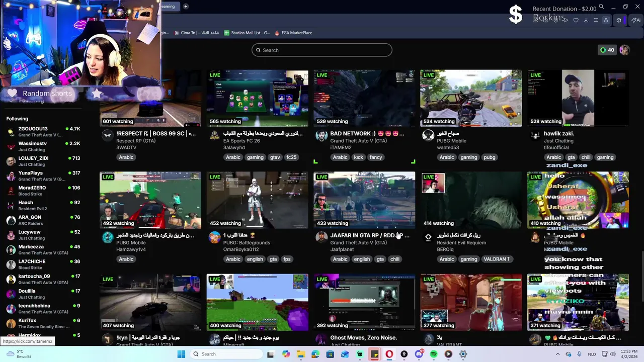Open the Kick points balance showing 40
644x362 pixels.
pos(607,50)
